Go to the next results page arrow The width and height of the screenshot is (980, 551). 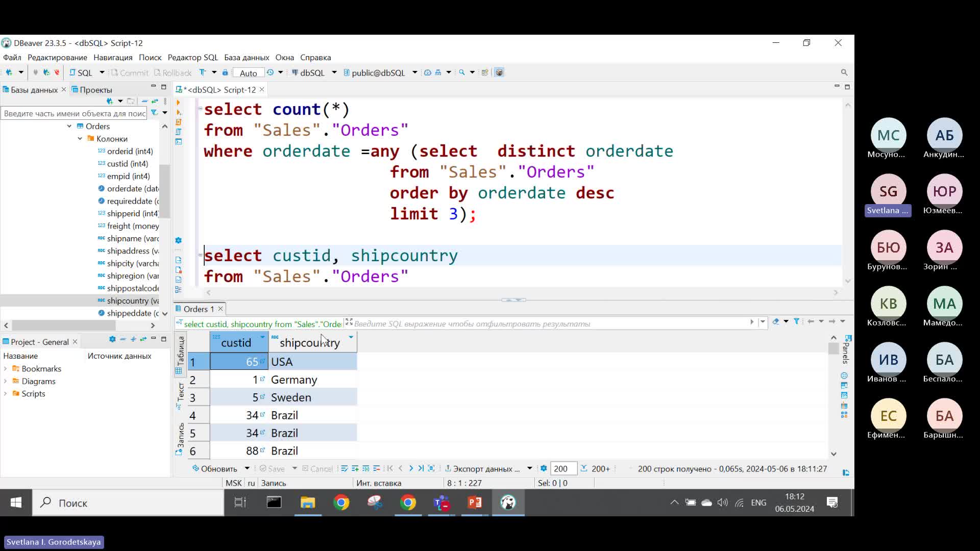tap(411, 468)
